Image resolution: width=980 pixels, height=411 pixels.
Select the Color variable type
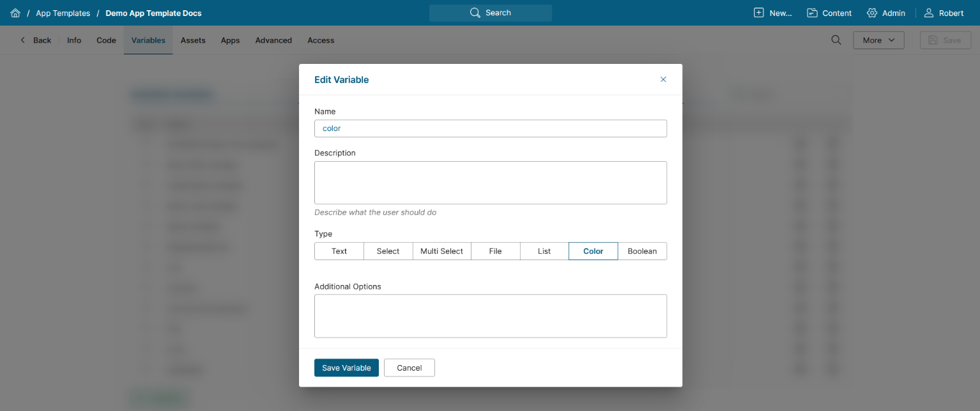593,251
